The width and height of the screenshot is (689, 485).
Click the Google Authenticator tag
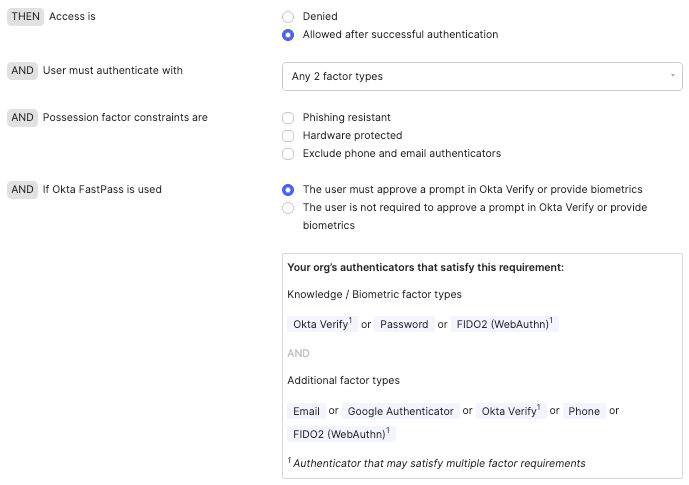400,411
